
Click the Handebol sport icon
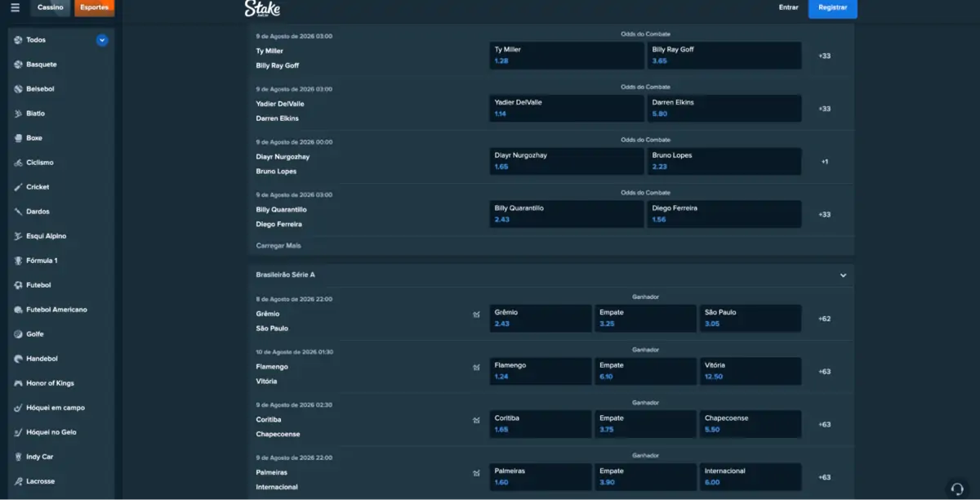pos(18,359)
